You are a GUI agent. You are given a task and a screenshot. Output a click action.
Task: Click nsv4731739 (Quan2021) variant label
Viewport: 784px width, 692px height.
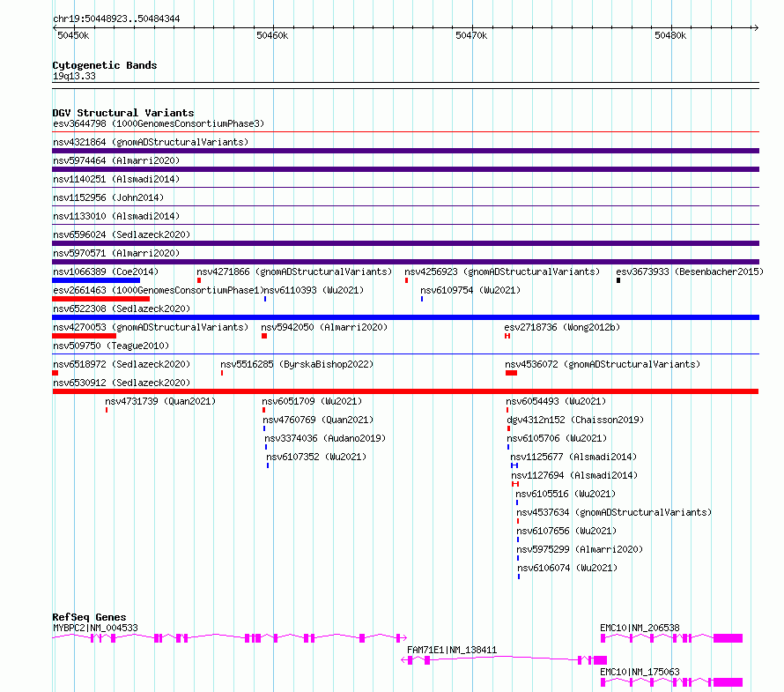pyautogui.click(x=160, y=401)
